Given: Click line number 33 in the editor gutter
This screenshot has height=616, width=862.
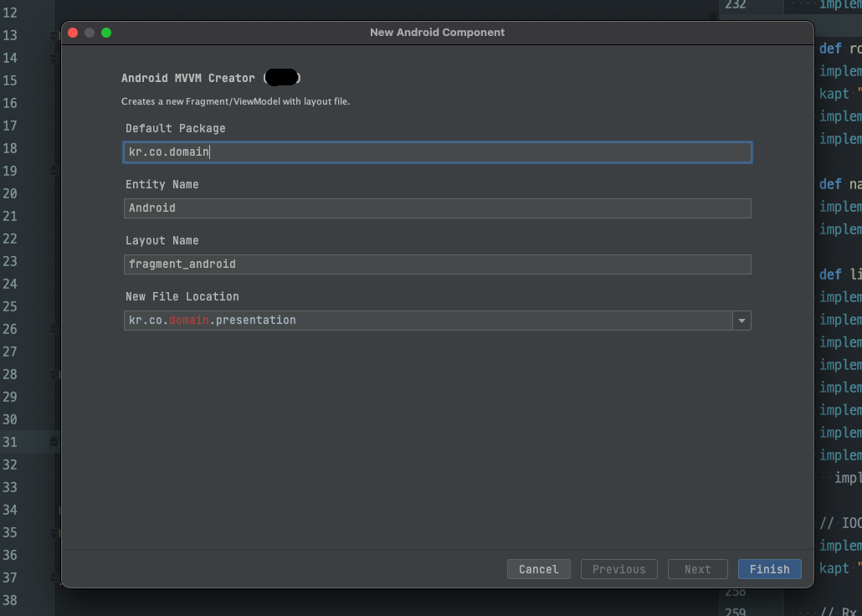Looking at the screenshot, I should [x=10, y=487].
